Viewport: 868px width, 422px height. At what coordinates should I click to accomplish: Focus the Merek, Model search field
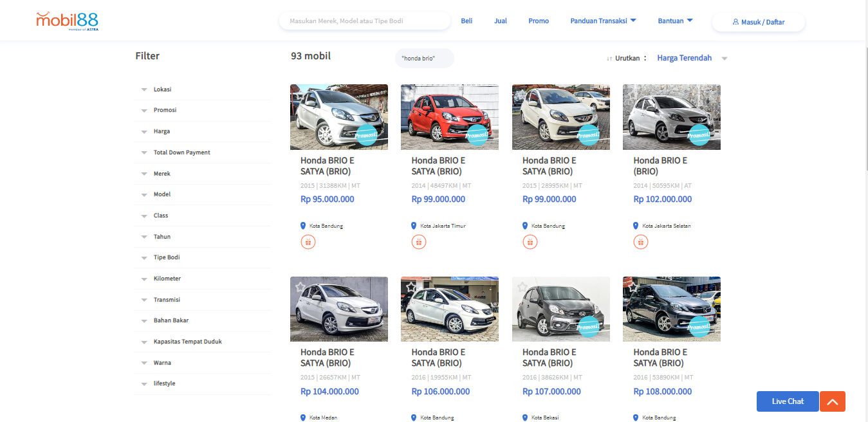pyautogui.click(x=365, y=21)
